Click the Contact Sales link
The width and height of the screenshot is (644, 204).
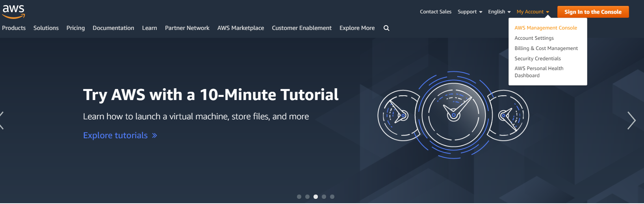[436, 12]
